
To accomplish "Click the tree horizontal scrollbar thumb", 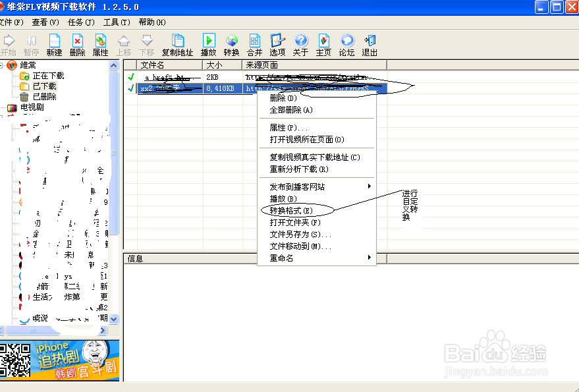I will click(32, 330).
